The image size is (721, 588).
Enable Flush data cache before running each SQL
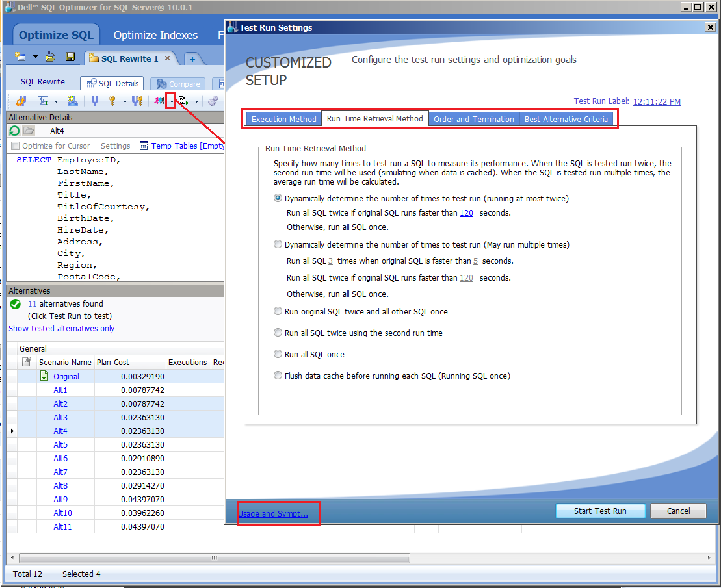pos(278,375)
